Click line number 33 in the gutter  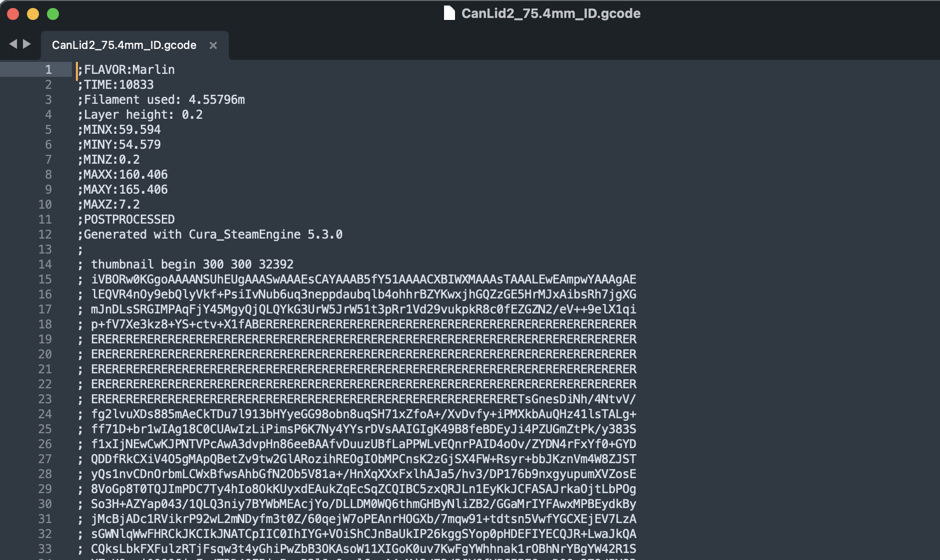45,549
